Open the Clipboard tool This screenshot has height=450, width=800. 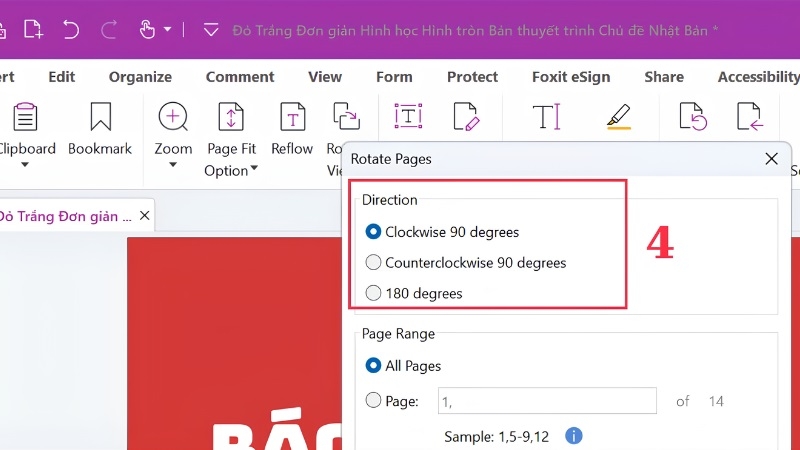[26, 129]
